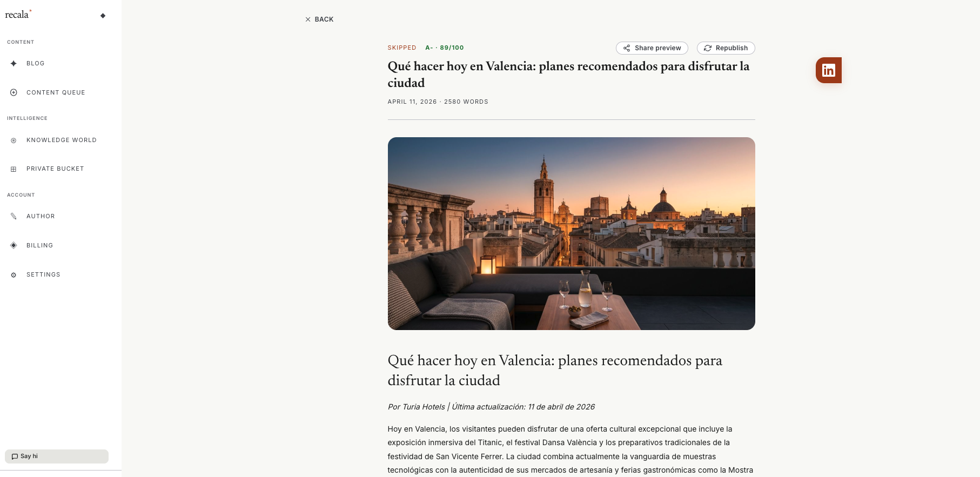Click the Author pencil icon
980x477 pixels.
coord(14,216)
